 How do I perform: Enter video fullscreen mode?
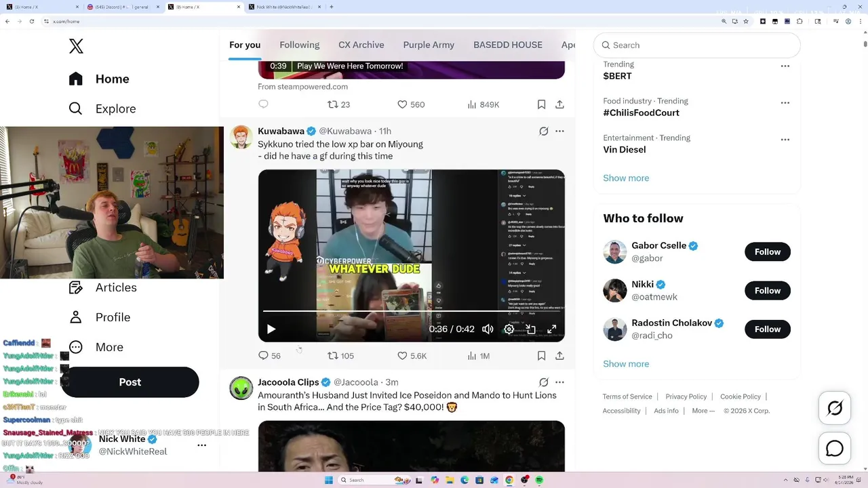coord(552,329)
